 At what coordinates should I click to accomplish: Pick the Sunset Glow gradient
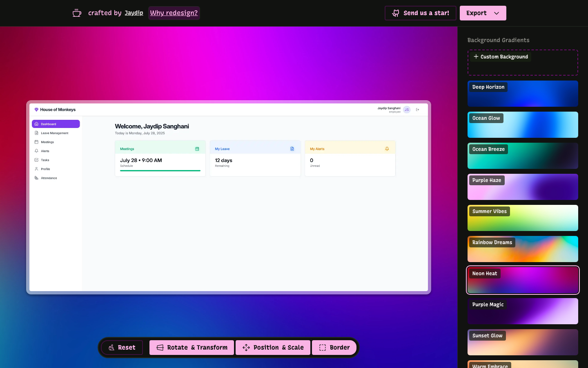523,342
